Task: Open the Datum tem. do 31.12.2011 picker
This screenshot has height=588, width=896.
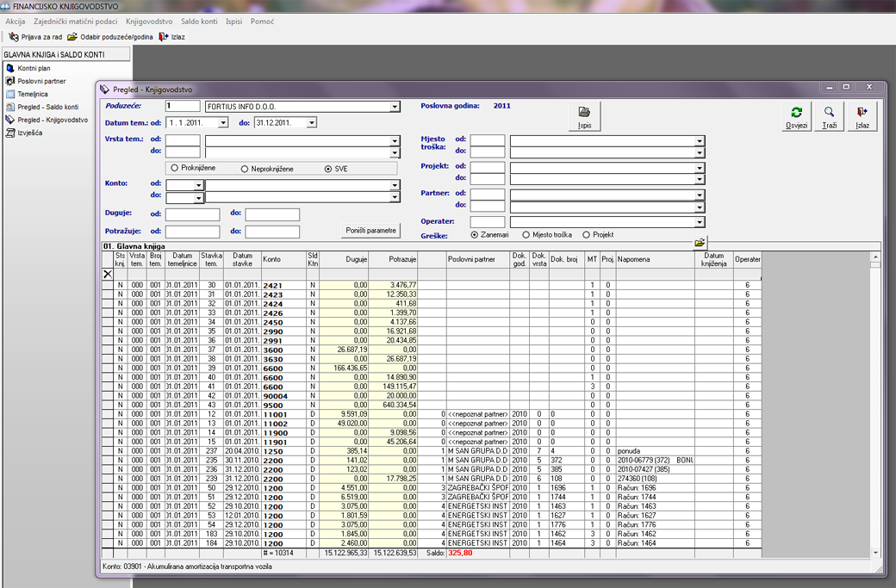Action: [311, 123]
